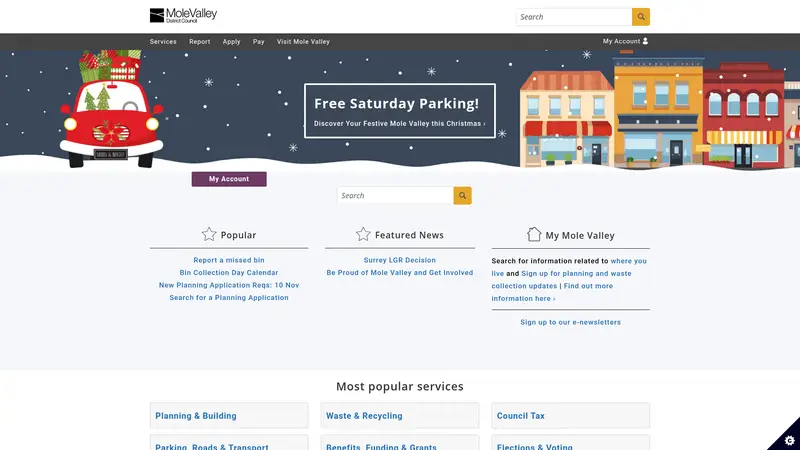This screenshot has height=450, width=800.
Task: Click the Mole Valley District Council logo
Action: point(183,15)
